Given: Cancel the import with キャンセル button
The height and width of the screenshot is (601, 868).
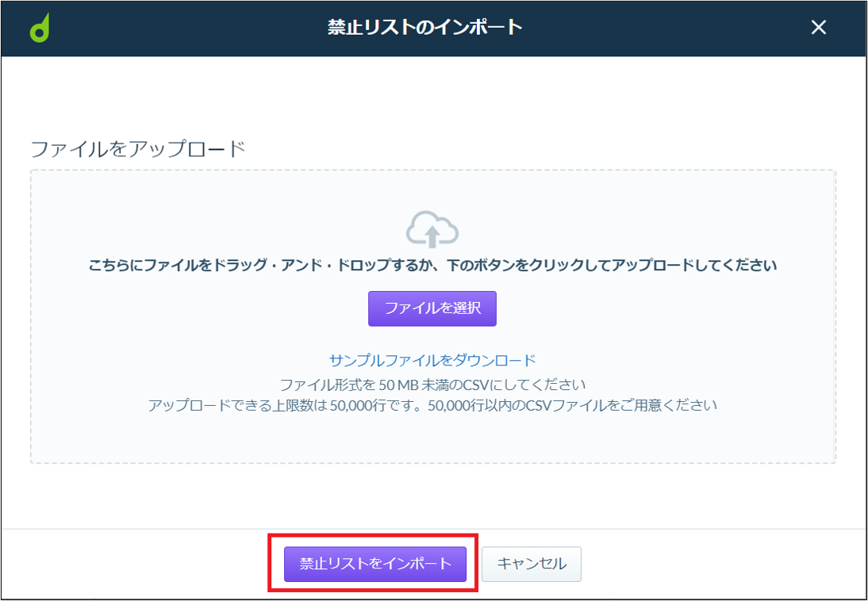Looking at the screenshot, I should 532,564.
